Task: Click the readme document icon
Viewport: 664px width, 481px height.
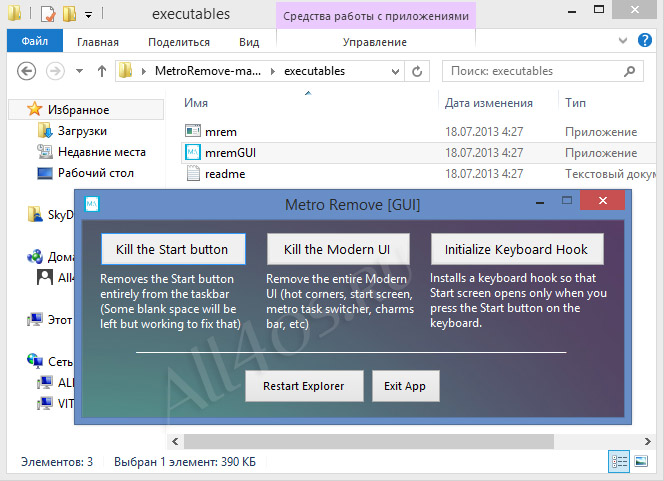Action: [193, 173]
